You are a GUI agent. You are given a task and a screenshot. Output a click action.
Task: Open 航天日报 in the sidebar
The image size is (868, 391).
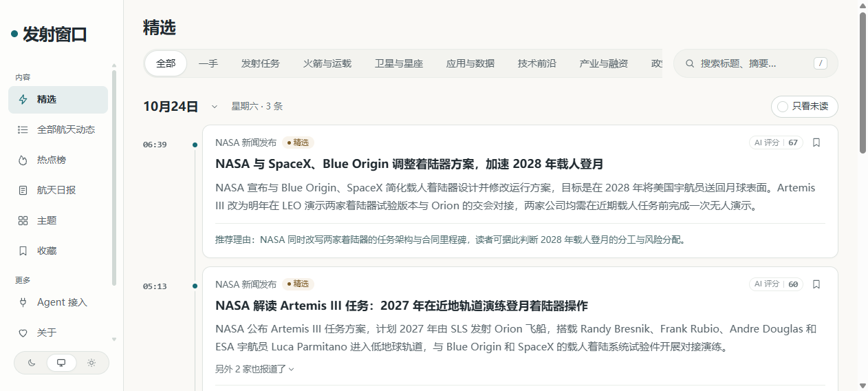click(x=58, y=190)
